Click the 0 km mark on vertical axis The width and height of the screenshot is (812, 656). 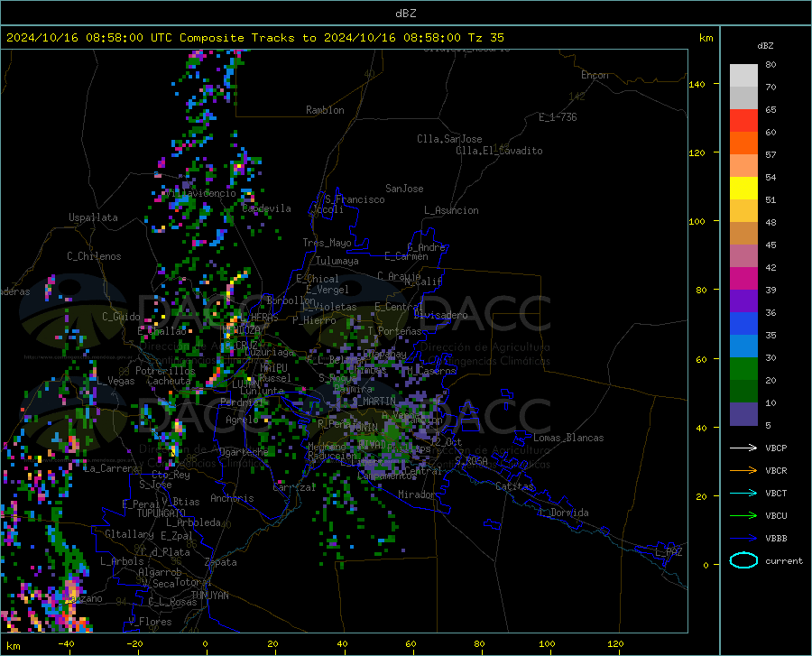[706, 565]
